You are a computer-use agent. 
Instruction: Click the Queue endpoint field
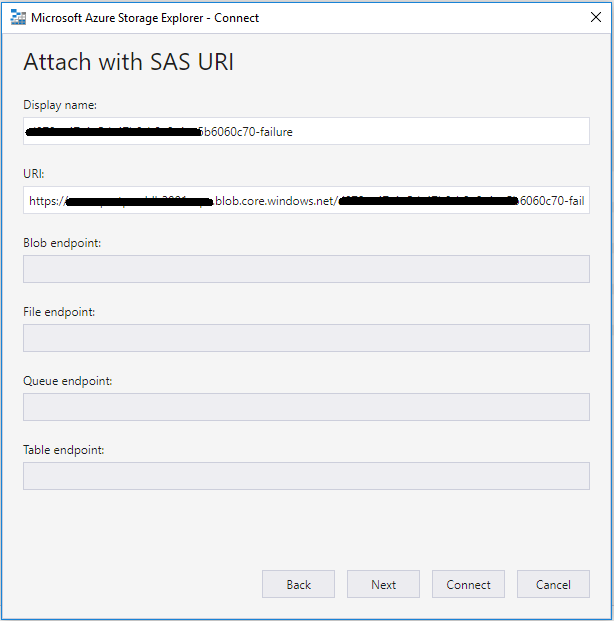tap(306, 407)
